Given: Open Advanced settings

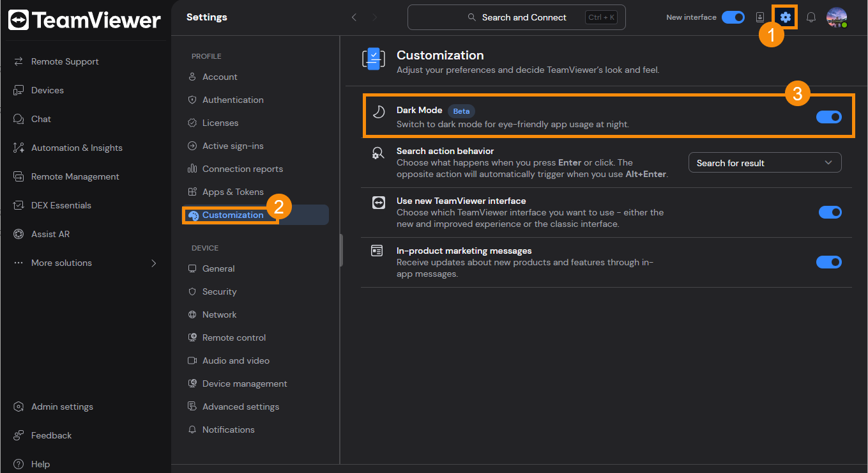Looking at the screenshot, I should coord(241,407).
